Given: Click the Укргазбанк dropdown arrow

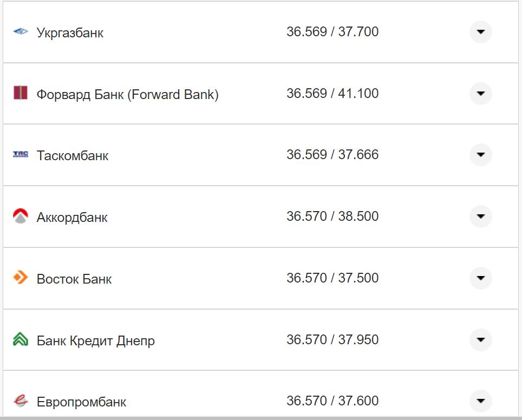Looking at the screenshot, I should [480, 32].
